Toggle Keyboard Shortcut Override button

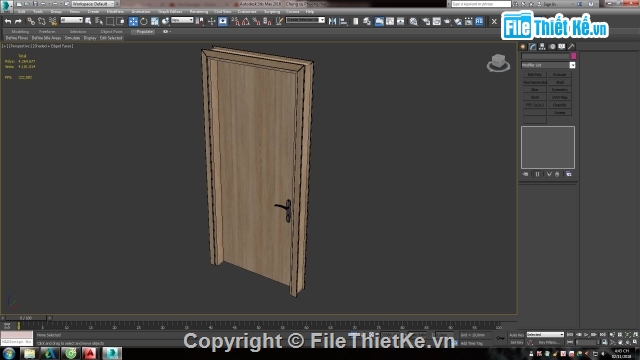point(222,21)
